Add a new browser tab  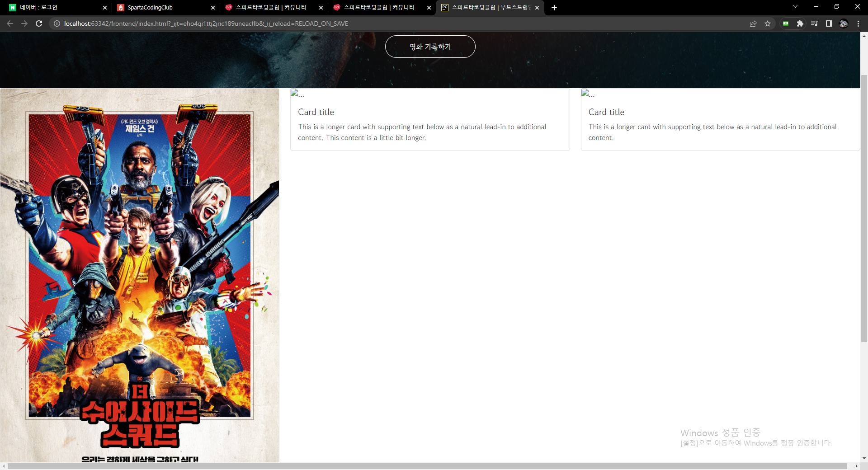tap(554, 8)
